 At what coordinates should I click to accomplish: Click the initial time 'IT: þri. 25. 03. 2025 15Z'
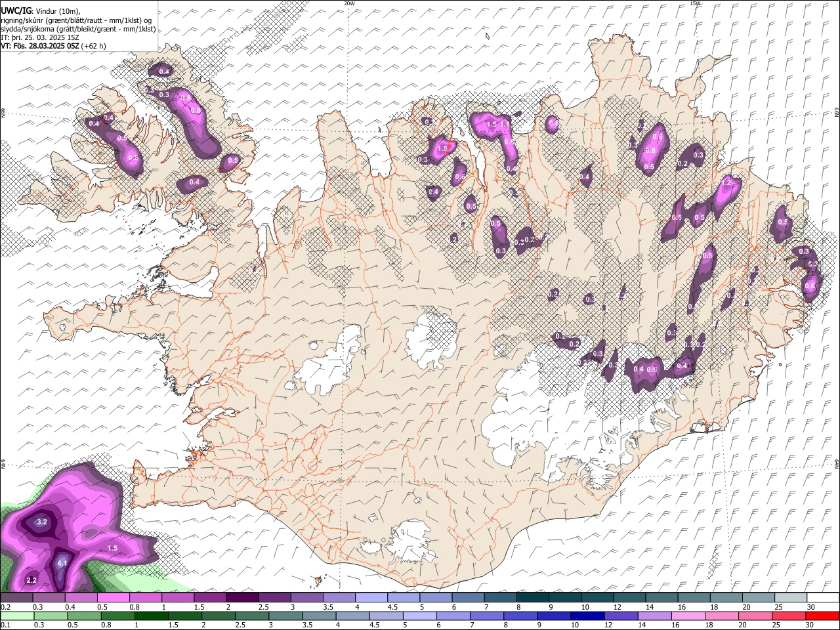point(40,37)
